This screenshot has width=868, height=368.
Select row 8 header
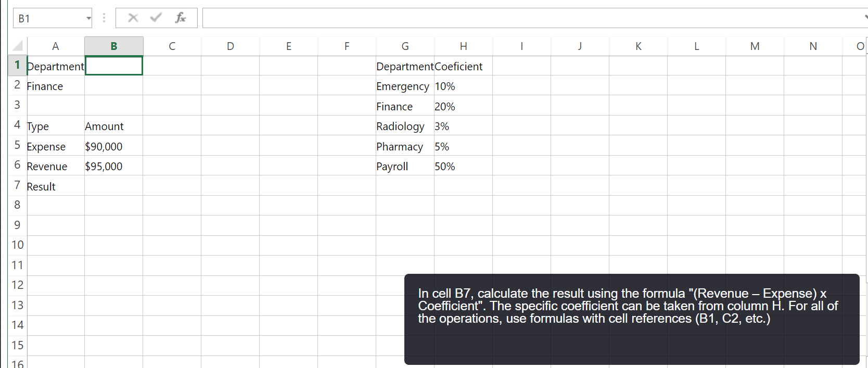pyautogui.click(x=18, y=206)
